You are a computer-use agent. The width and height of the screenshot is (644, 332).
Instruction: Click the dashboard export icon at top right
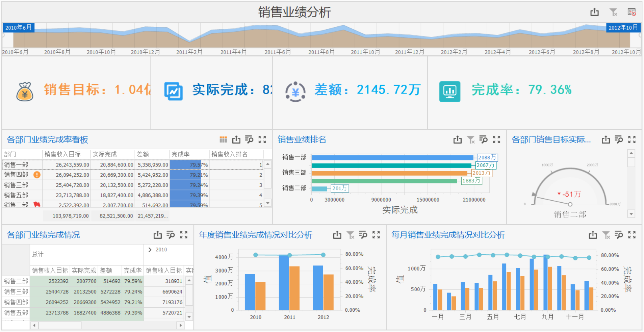coord(594,12)
